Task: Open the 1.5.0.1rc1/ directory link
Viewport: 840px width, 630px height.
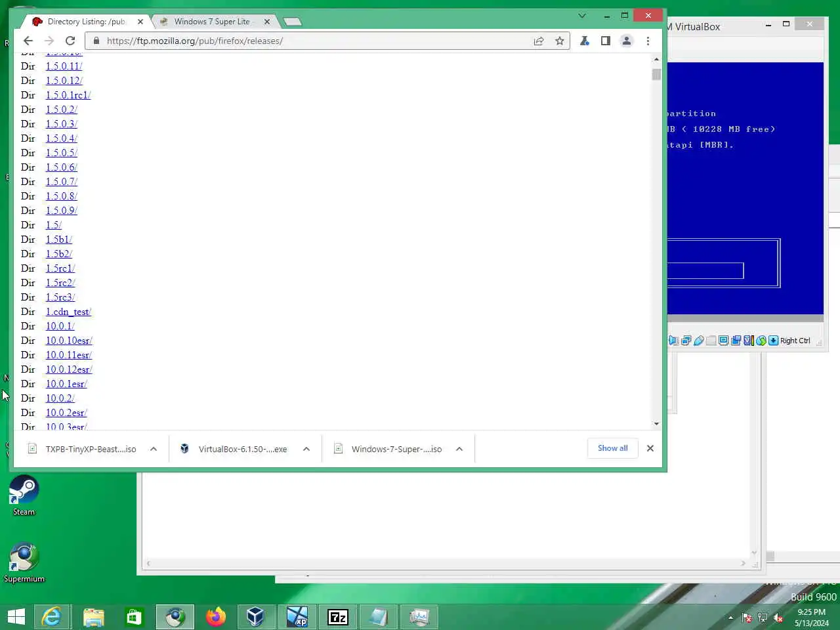Action: click(x=68, y=95)
